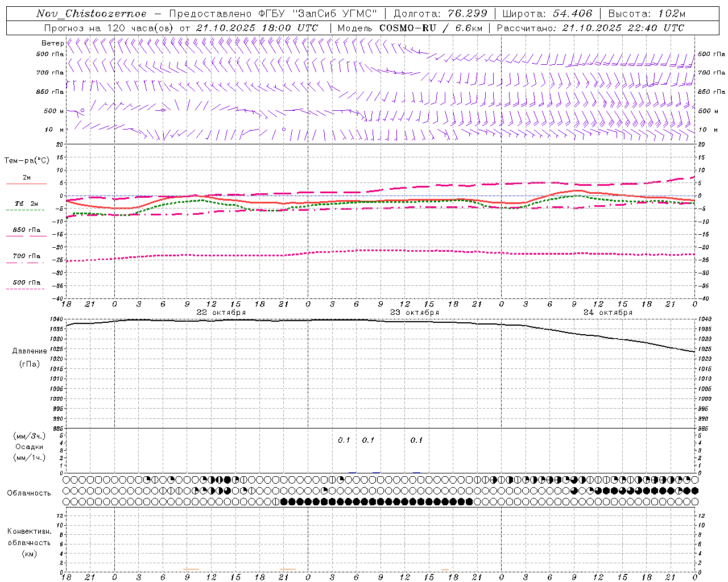Select the Td 2м legend label
Viewport: 728px width, 582px height.
point(26,203)
